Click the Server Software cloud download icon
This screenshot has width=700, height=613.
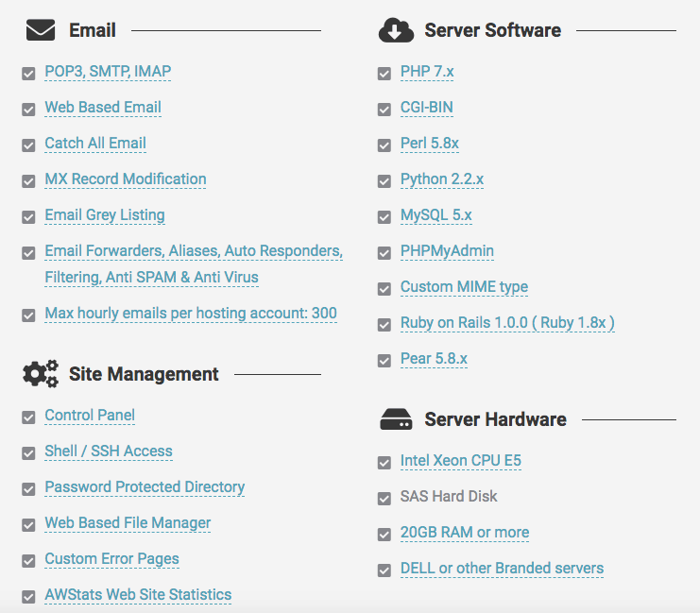pyautogui.click(x=396, y=30)
